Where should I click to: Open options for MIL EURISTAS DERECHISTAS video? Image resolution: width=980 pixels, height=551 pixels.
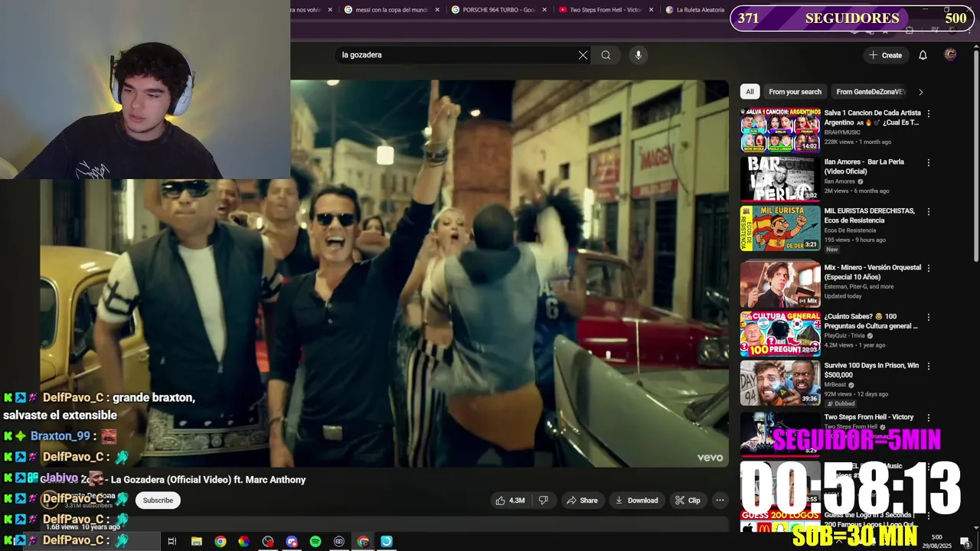929,211
